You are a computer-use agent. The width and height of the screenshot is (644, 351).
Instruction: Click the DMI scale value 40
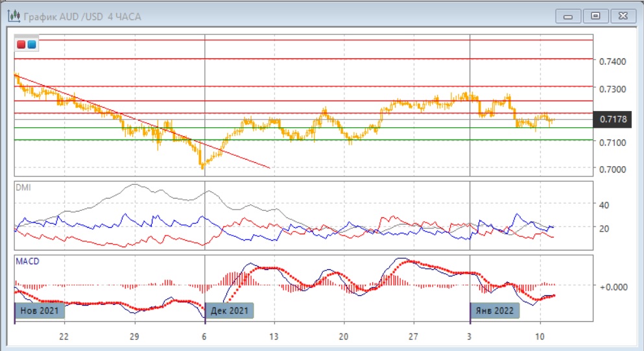[604, 205]
